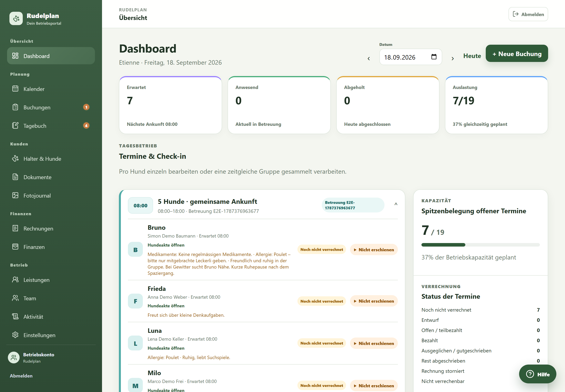Click the capacity progress bar
The height and width of the screenshot is (392, 565).
480,245
